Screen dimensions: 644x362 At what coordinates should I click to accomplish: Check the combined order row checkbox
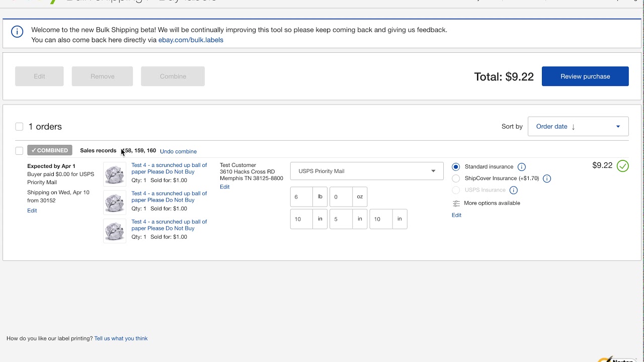[x=19, y=151]
